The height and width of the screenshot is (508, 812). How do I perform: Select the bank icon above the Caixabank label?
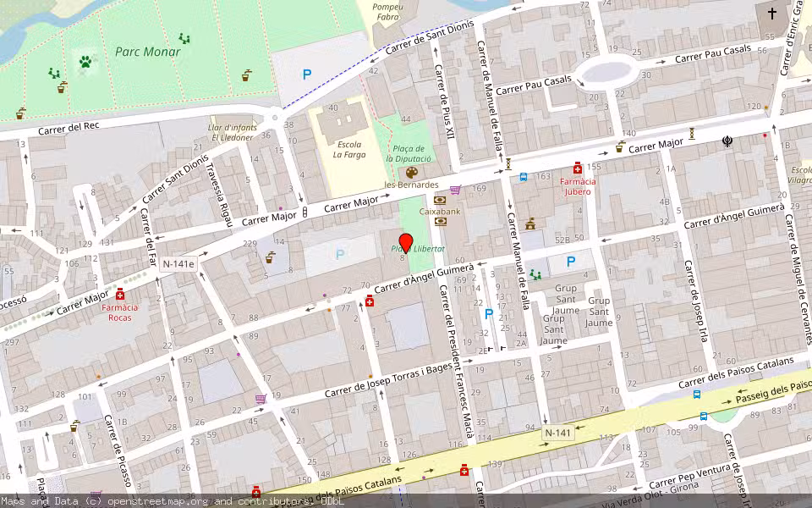pos(440,200)
